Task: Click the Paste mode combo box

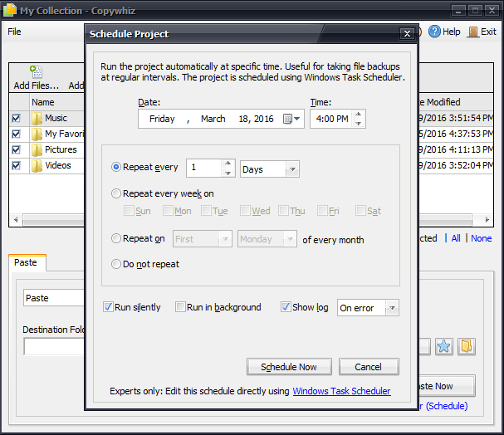Action: (x=54, y=298)
